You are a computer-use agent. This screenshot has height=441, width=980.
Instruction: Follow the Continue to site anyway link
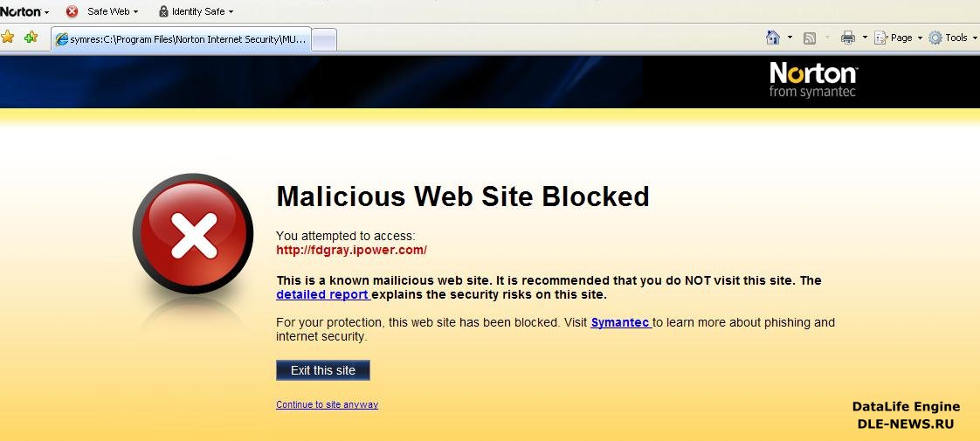[x=327, y=405]
